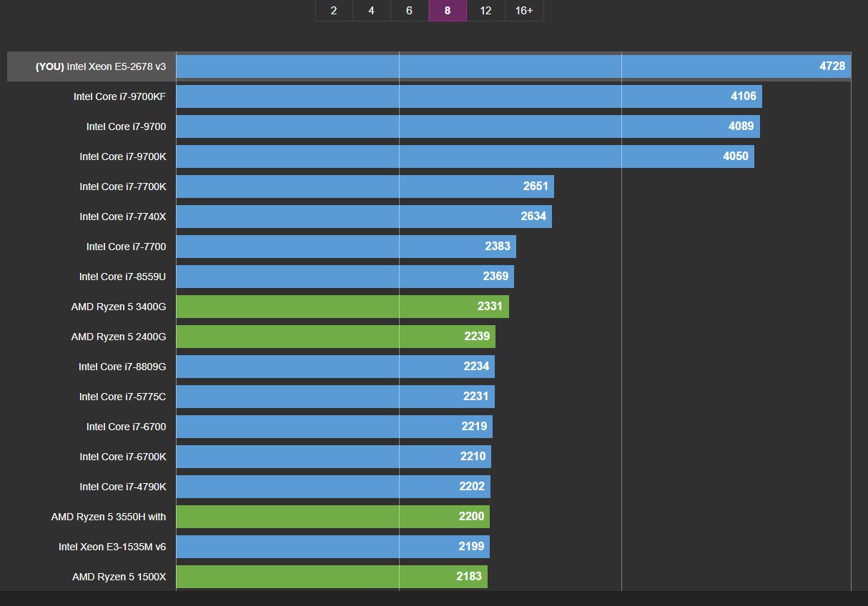Click the 4050 score bar
Viewport: 868px width, 606px height.
click(465, 157)
